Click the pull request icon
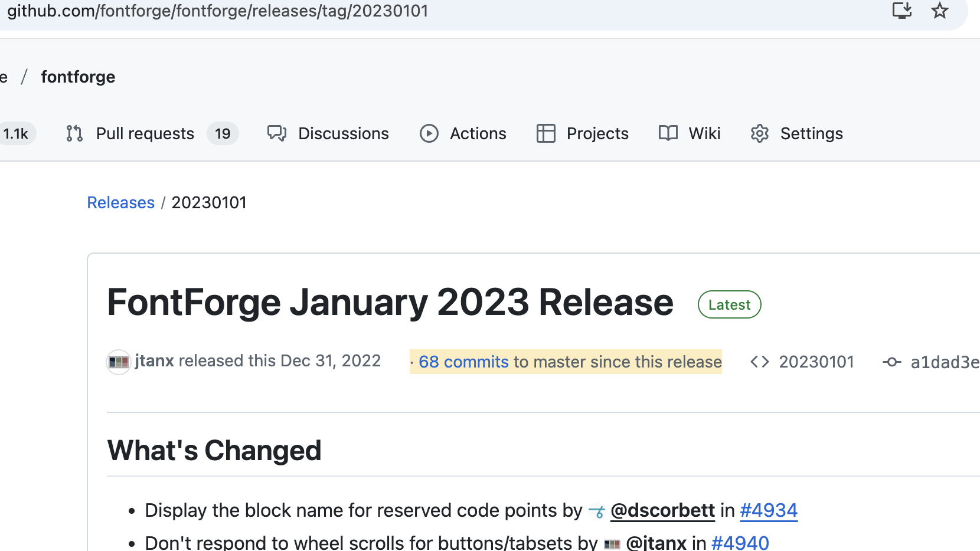Image resolution: width=980 pixels, height=551 pixels. click(74, 133)
